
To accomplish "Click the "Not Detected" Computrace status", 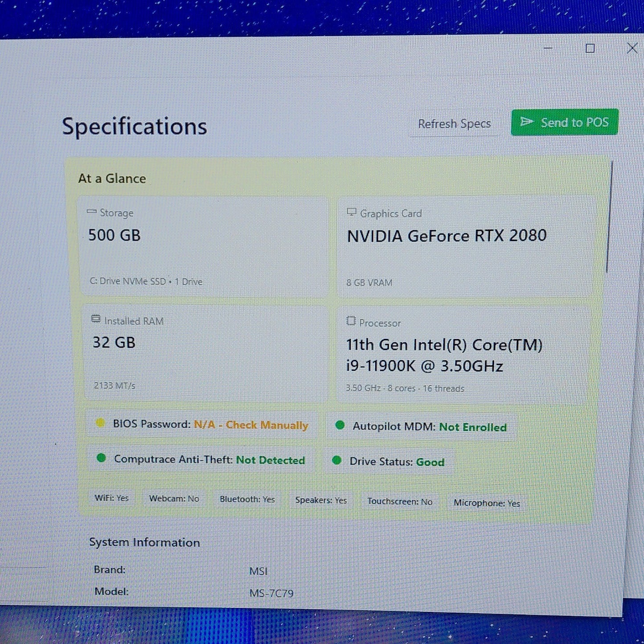I will point(271,460).
